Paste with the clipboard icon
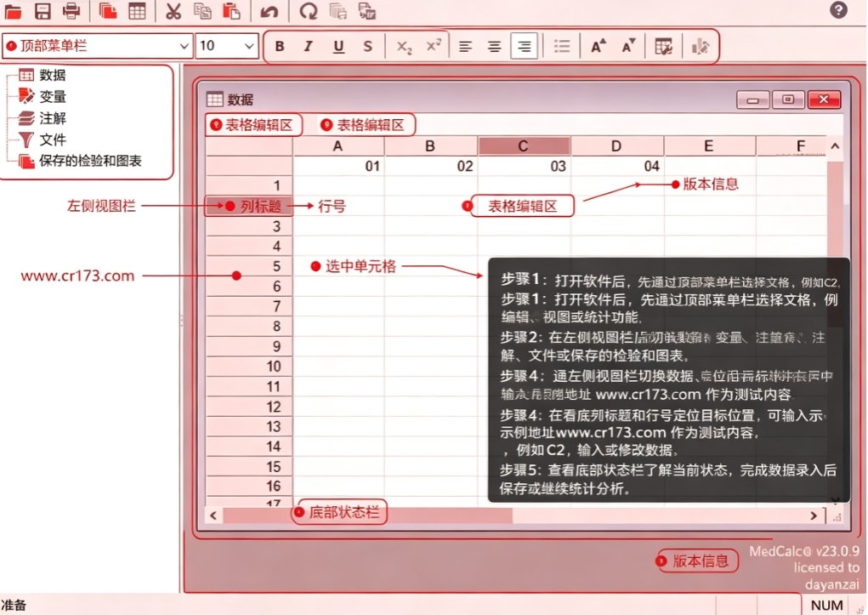 click(x=231, y=11)
